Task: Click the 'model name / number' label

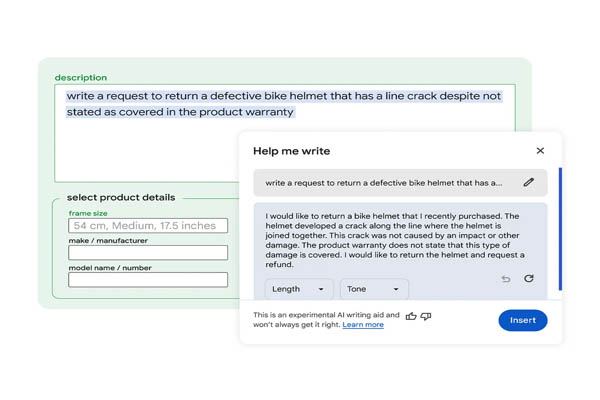Action: (x=110, y=268)
